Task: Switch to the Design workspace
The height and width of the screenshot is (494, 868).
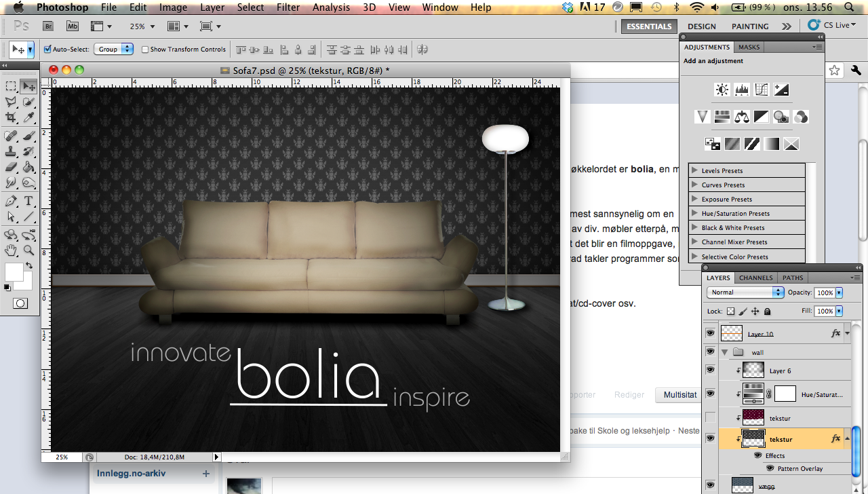Action: click(x=701, y=26)
